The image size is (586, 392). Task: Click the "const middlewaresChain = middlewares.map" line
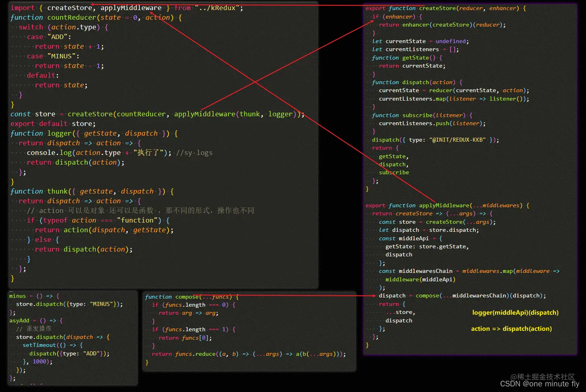pyautogui.click(x=469, y=271)
